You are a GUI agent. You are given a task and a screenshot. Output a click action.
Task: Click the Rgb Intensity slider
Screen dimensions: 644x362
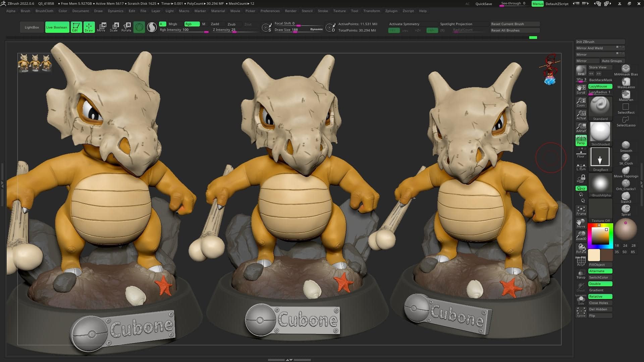(184, 30)
